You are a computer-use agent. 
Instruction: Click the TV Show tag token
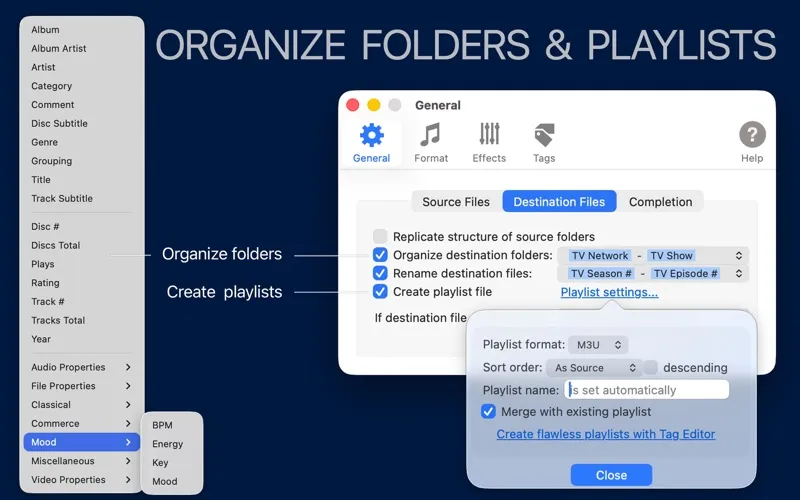point(671,256)
